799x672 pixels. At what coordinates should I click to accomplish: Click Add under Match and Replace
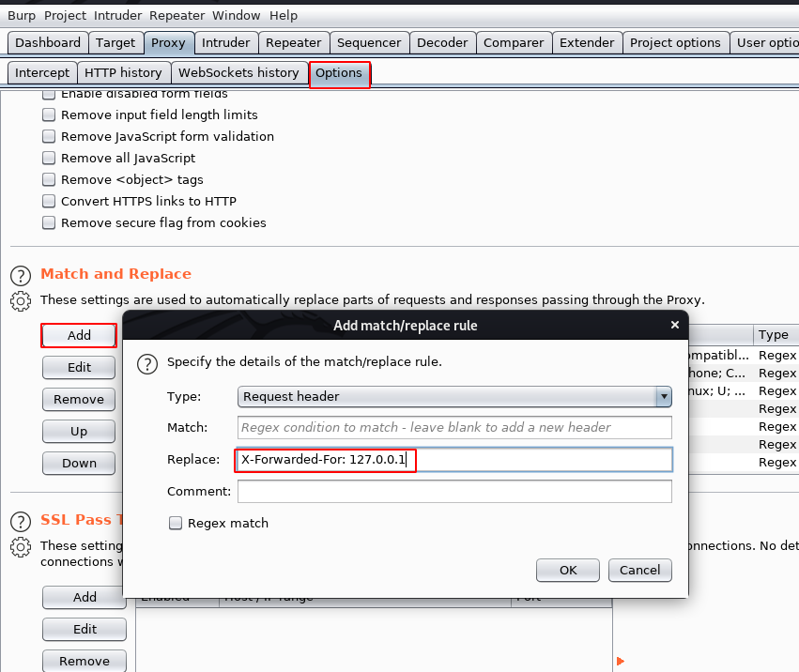coord(79,335)
